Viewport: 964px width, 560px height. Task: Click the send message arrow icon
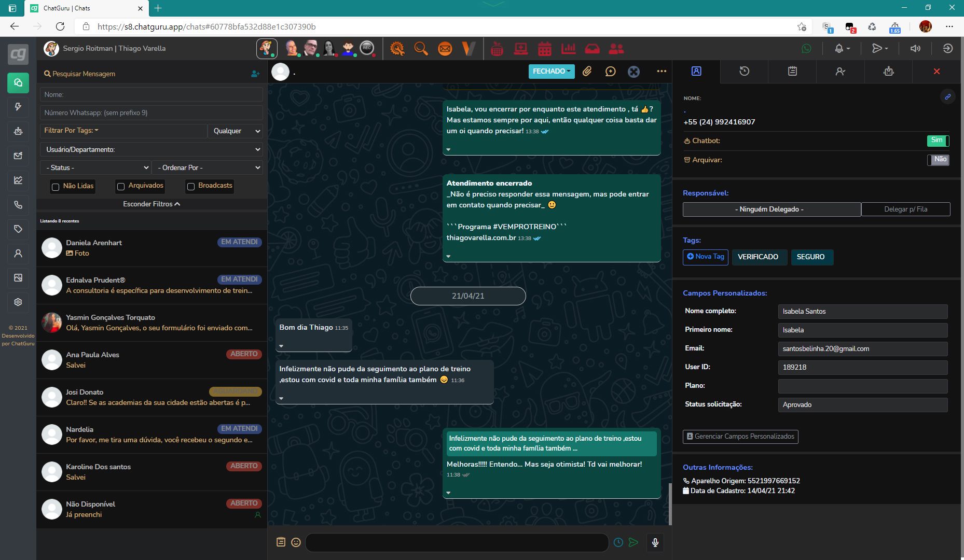(x=634, y=542)
